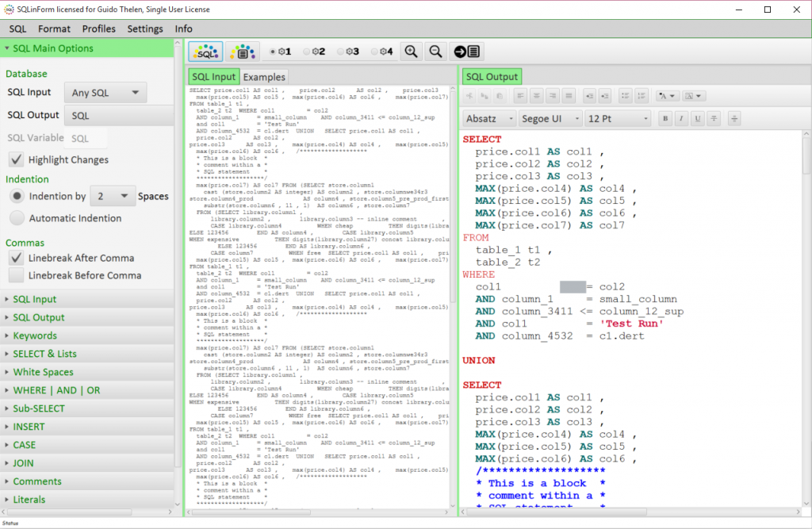Image resolution: width=812 pixels, height=529 pixels.
Task: Click the zoom in magnifier icon
Action: click(x=411, y=52)
